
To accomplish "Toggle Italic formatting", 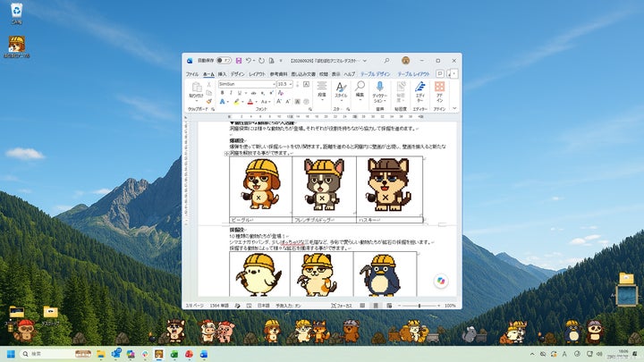I will coord(231,93).
